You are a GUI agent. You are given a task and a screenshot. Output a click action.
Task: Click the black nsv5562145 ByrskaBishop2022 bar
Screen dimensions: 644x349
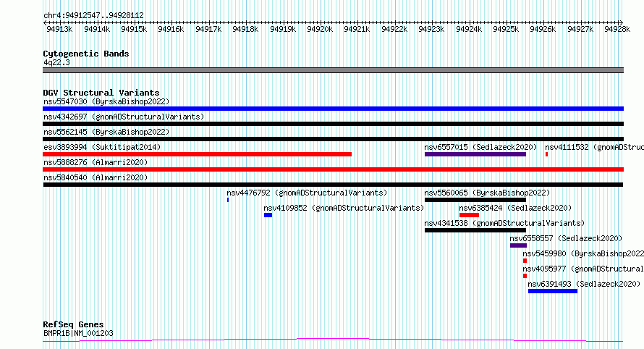coord(333,139)
